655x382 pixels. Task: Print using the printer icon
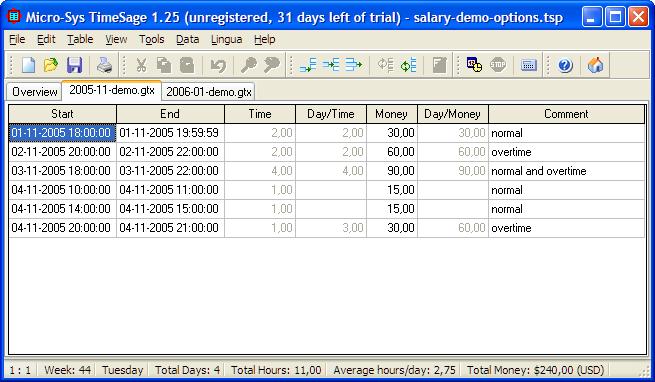(x=104, y=65)
